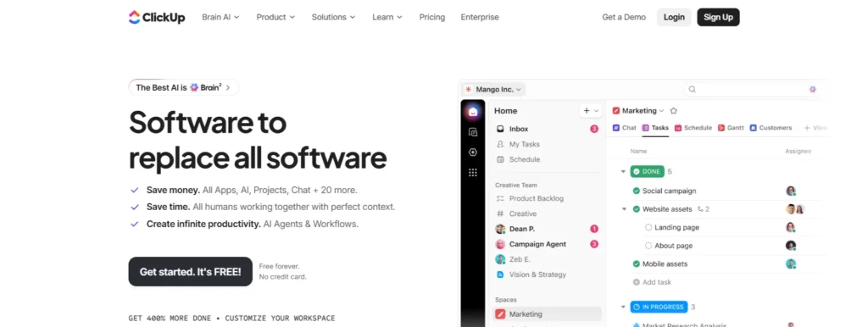The width and height of the screenshot is (868, 327).
Task: Collapse the DONE group
Action: pos(623,171)
